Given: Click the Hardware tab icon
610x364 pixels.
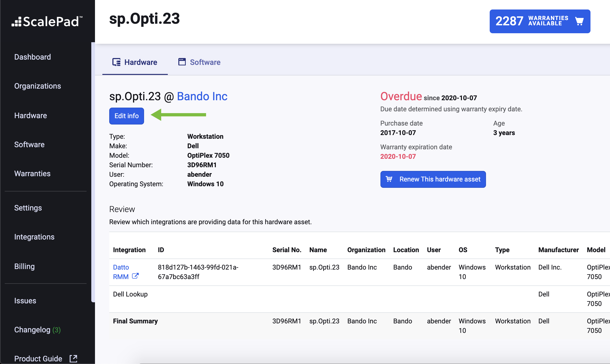Looking at the screenshot, I should coord(116,62).
